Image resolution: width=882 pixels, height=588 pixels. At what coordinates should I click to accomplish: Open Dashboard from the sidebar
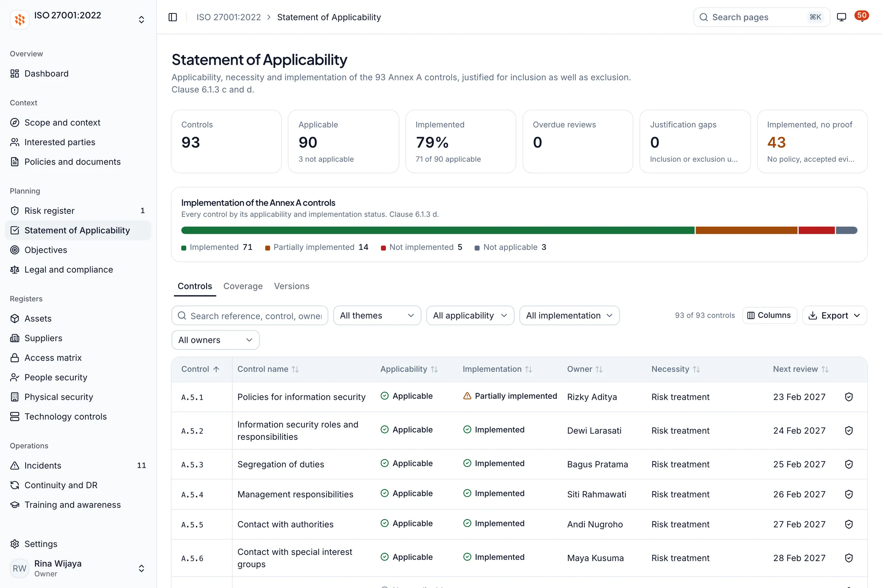pos(78,73)
